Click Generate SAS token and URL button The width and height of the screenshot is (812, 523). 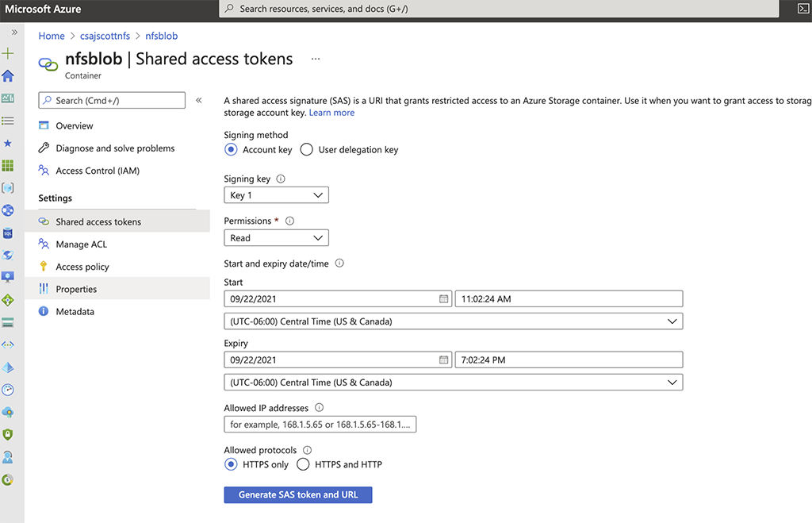tap(298, 494)
